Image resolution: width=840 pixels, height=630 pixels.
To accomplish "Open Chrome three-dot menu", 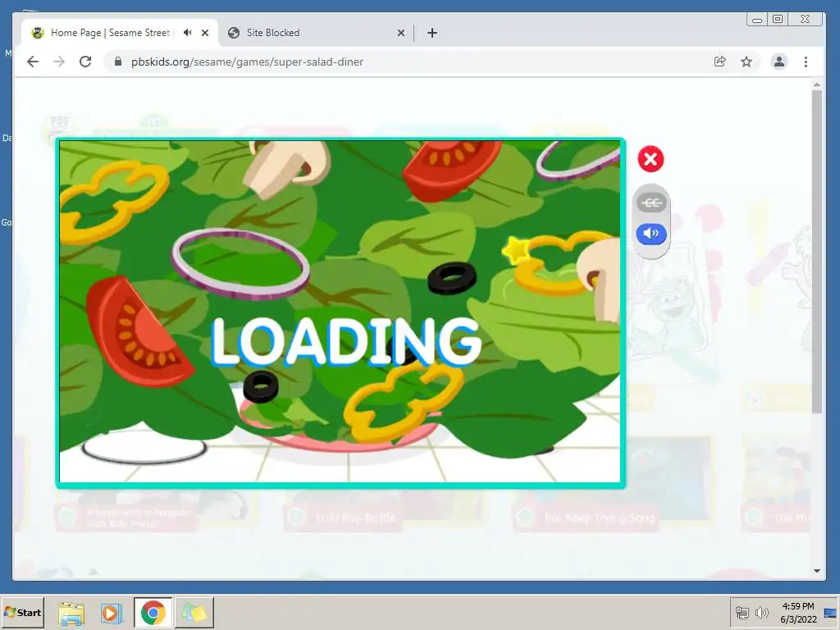I will (x=806, y=62).
